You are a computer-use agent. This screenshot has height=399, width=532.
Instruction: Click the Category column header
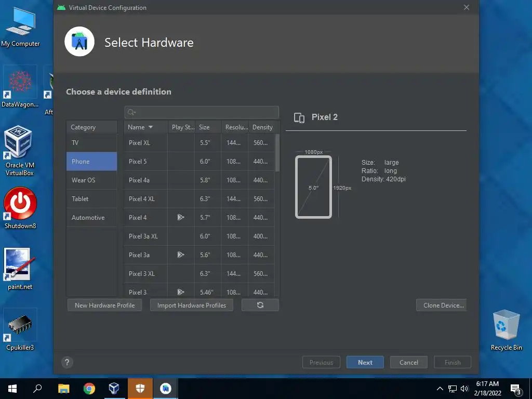92,127
